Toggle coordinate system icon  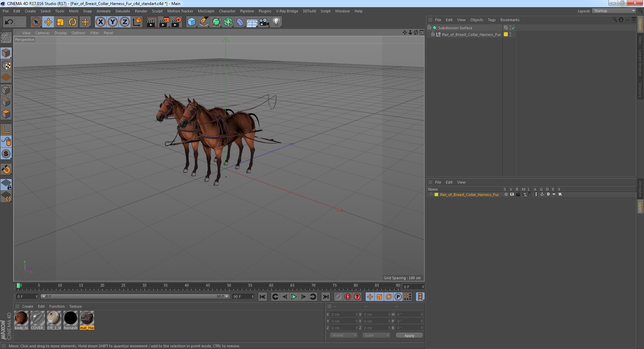coord(137,22)
